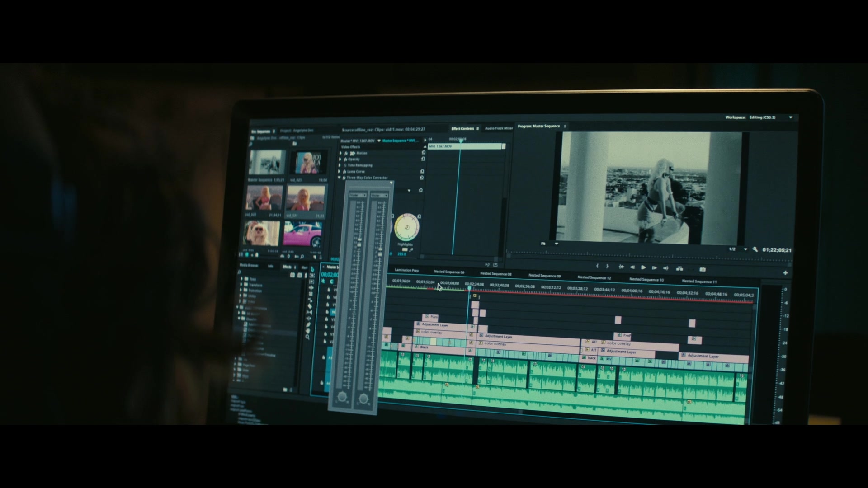Viewport: 868px width, 488px height.
Task: Click the Lift/Extract button
Action: (679, 268)
